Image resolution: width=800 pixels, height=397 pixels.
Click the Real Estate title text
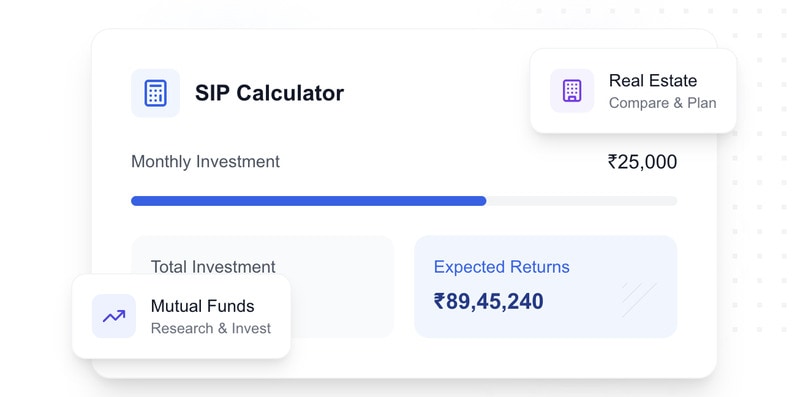point(653,81)
